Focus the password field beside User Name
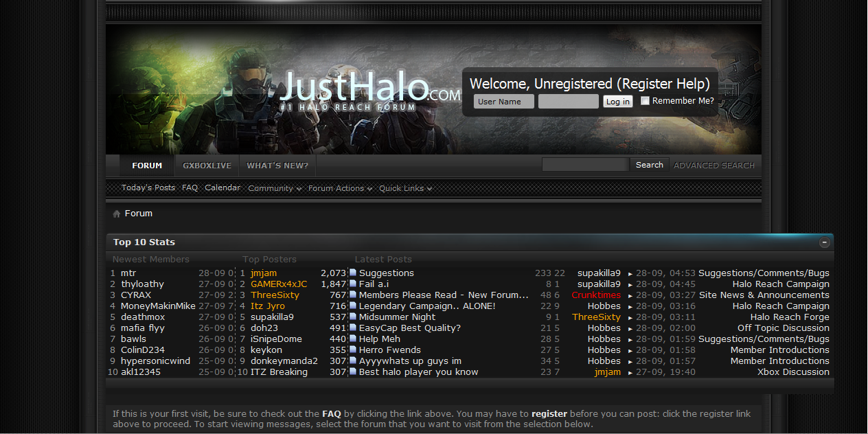Viewport: 868px width, 434px height. (569, 102)
